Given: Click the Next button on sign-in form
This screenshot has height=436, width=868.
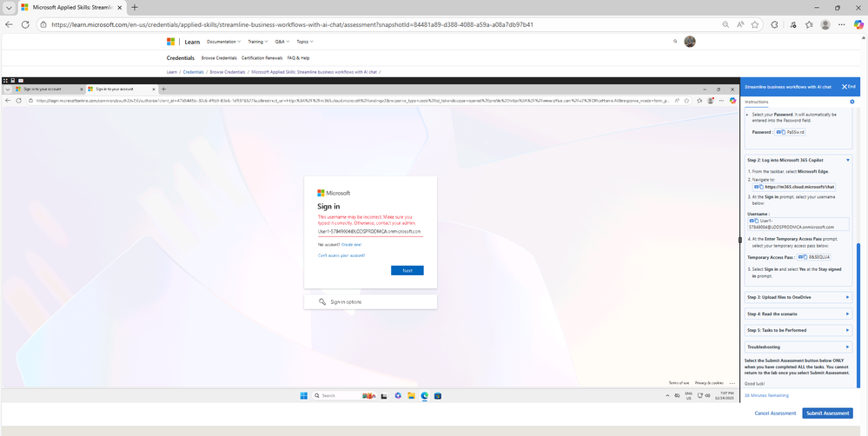Looking at the screenshot, I should pos(407,271).
